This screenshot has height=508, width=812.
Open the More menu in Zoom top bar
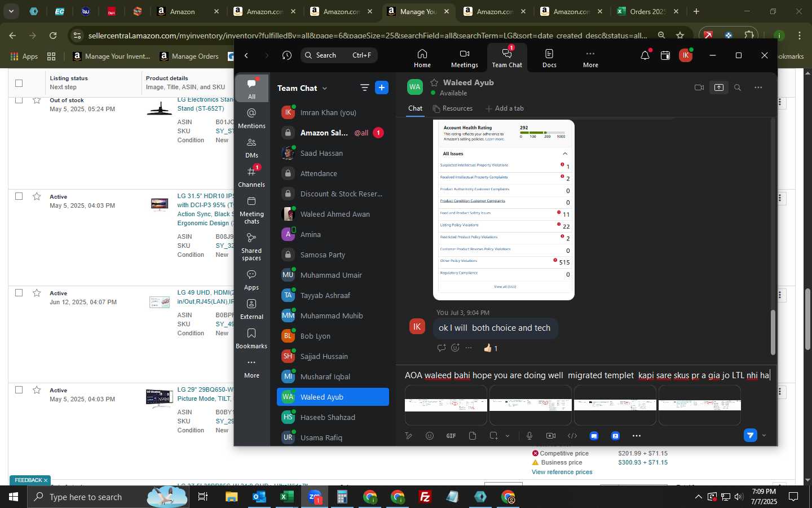pos(590,58)
